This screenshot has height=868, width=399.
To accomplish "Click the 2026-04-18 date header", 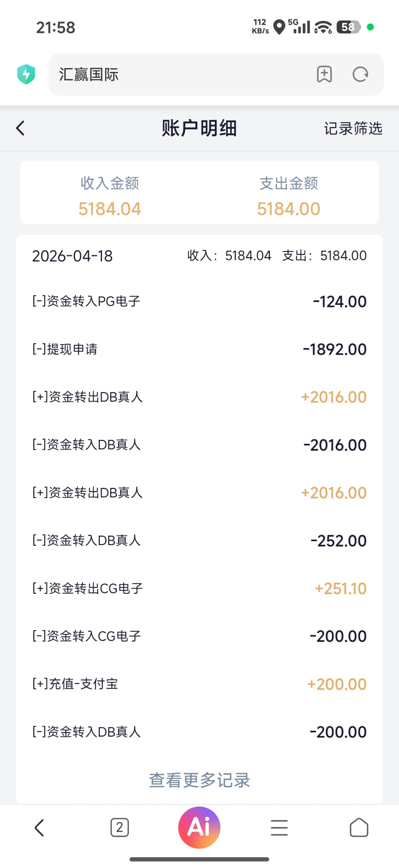I will pos(72,256).
